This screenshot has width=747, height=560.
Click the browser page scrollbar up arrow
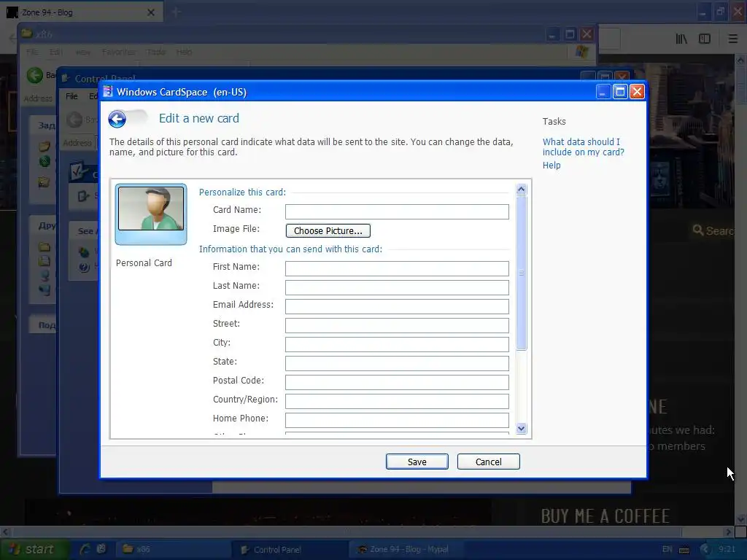tap(740, 61)
